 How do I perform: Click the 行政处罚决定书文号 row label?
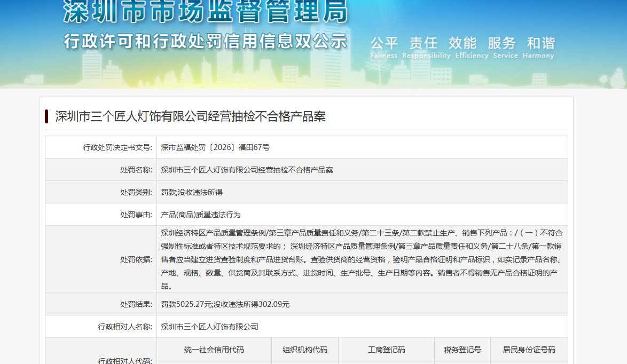tap(117, 147)
